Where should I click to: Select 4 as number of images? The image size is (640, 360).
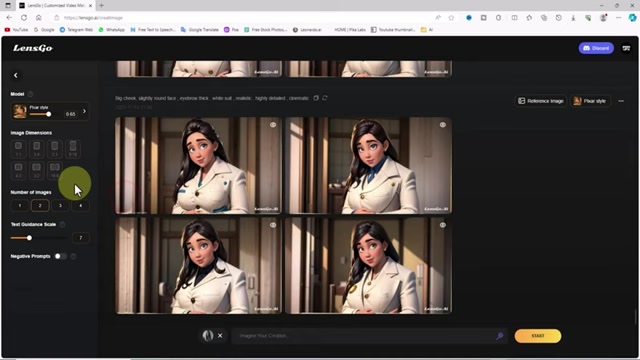(x=80, y=205)
